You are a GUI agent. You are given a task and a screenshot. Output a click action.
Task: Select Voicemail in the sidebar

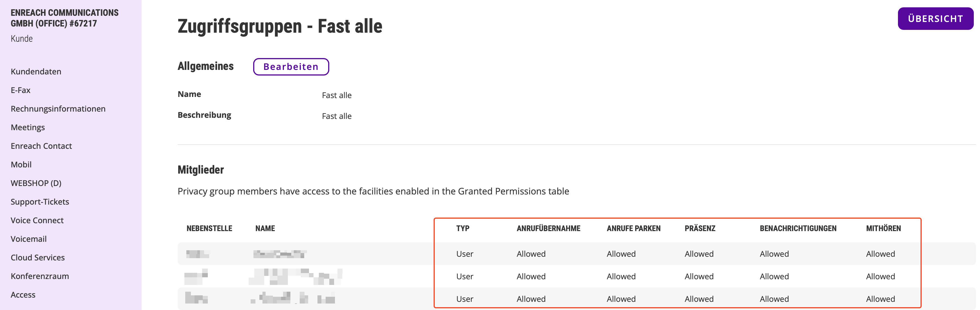click(28, 239)
